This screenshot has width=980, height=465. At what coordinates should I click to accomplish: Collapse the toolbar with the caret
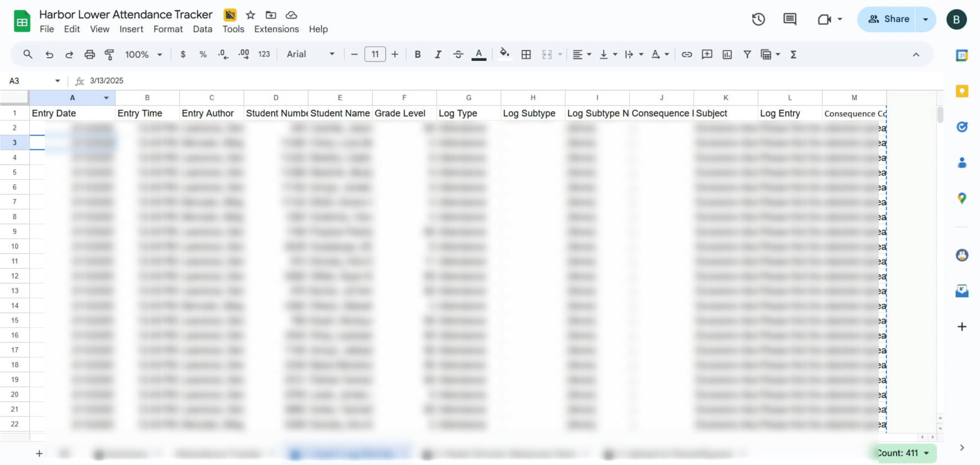(x=916, y=54)
